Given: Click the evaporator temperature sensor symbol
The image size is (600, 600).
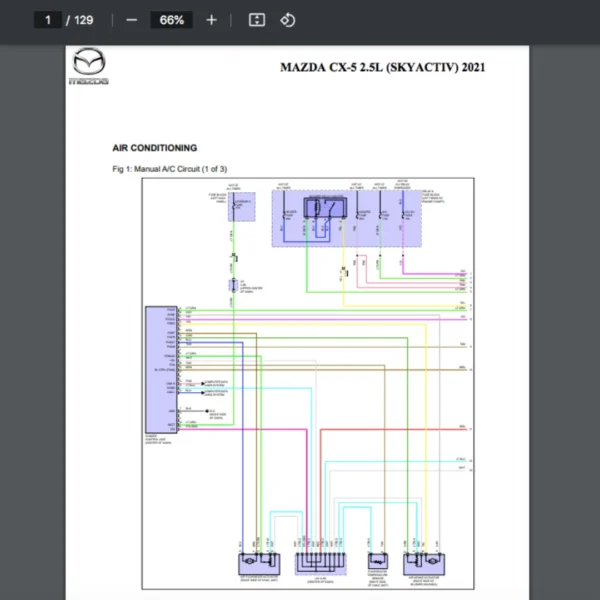Looking at the screenshot, I should click(x=378, y=562).
